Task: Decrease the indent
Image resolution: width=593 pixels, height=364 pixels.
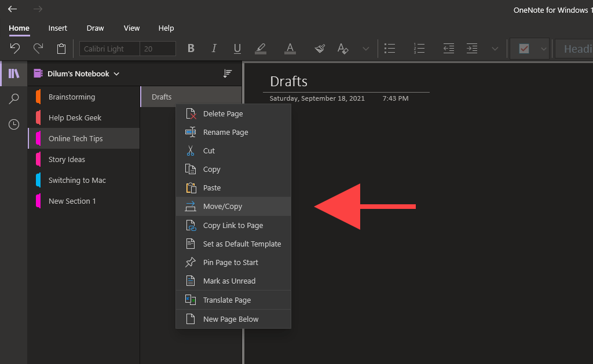Action: tap(449, 49)
